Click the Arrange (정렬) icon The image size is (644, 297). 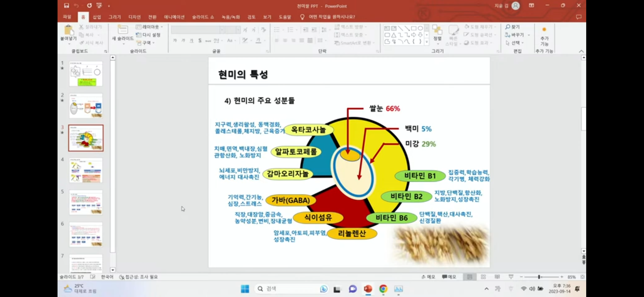437,30
